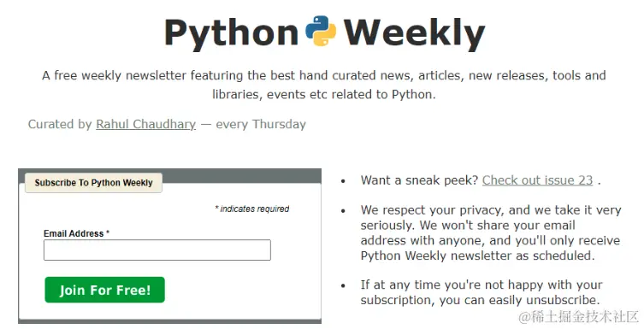Click the Python snake logo icon

tap(321, 31)
